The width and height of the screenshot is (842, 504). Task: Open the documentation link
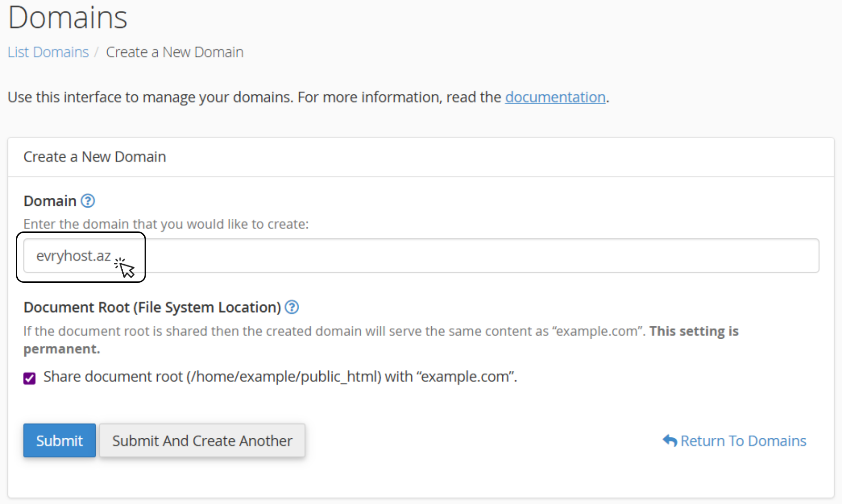click(555, 97)
